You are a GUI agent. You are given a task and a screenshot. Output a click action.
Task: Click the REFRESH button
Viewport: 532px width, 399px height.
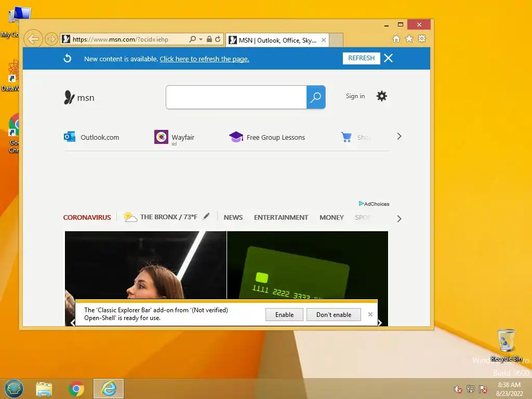[x=362, y=58]
